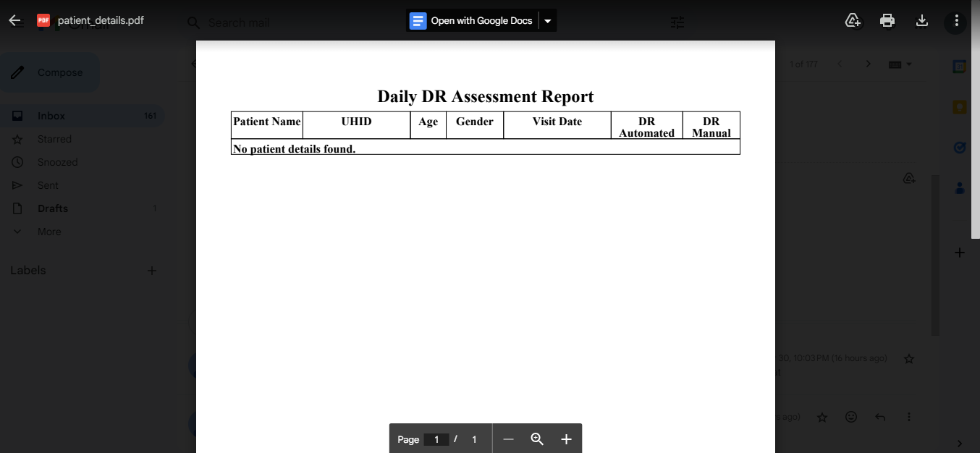
Task: Print the PDF document
Action: (887, 20)
